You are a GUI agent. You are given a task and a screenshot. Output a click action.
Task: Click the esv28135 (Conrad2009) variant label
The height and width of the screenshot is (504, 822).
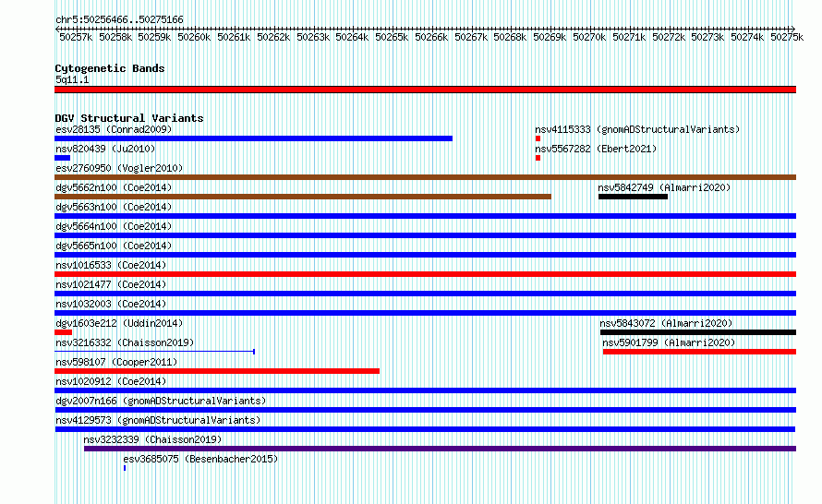(x=114, y=129)
